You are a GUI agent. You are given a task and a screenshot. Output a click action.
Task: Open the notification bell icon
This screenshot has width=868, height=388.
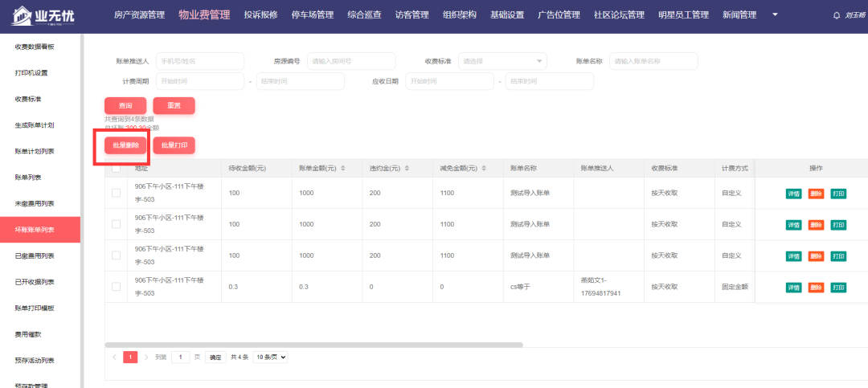[x=837, y=15]
